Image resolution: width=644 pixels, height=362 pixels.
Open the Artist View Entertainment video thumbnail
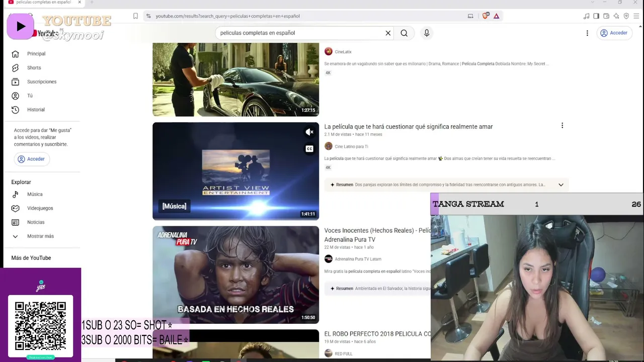click(x=235, y=171)
